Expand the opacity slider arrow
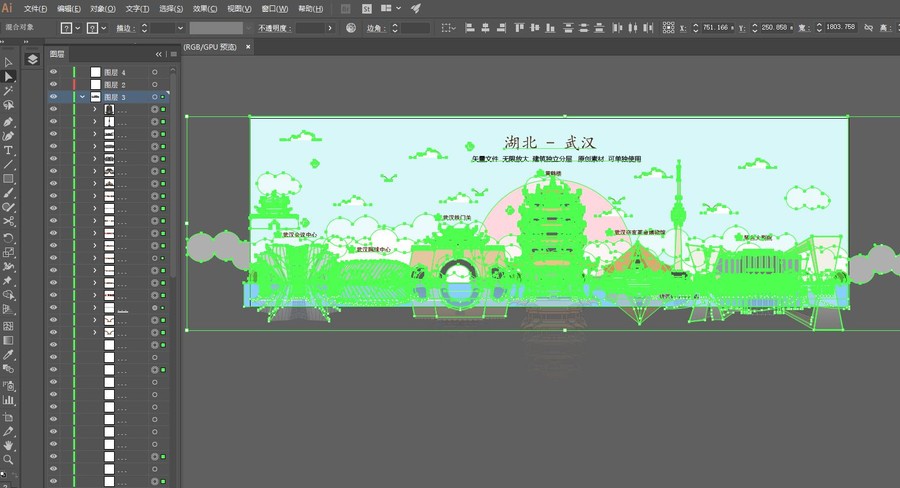This screenshot has height=488, width=900. [x=330, y=28]
